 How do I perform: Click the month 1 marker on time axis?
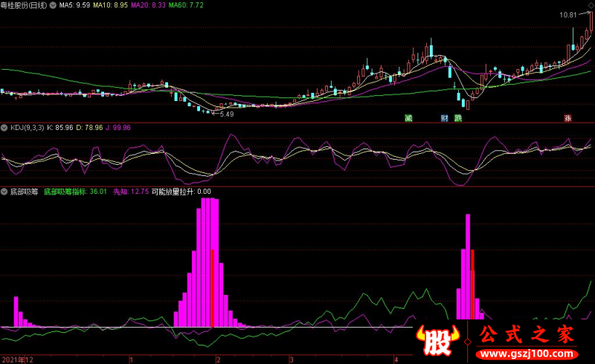[131, 360]
